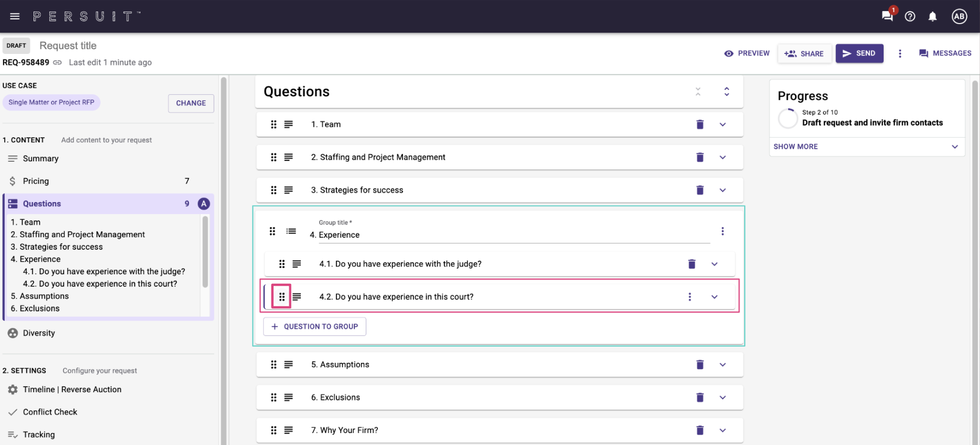Expand question 4.1 about the judge
Screen dimensions: 980x445
714,264
